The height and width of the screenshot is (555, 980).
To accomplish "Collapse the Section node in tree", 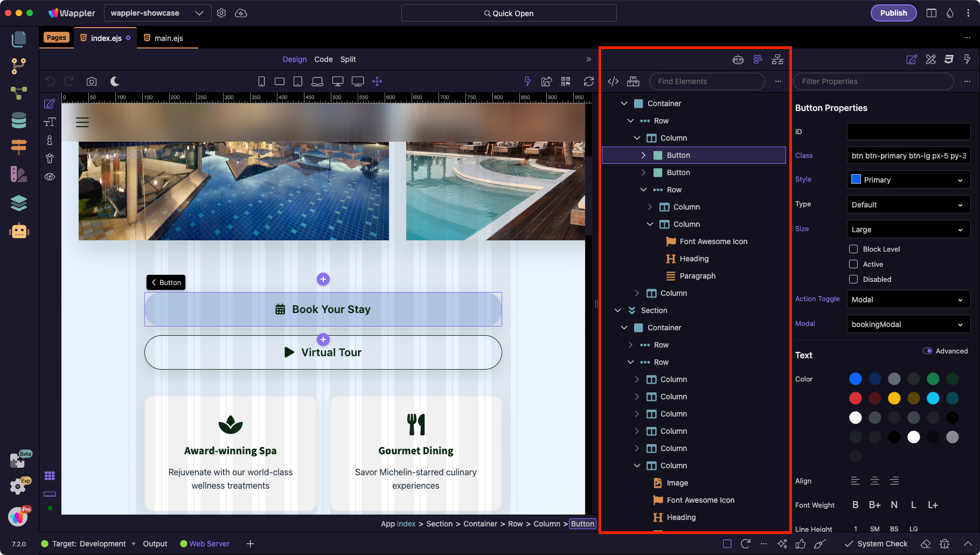I will point(618,310).
